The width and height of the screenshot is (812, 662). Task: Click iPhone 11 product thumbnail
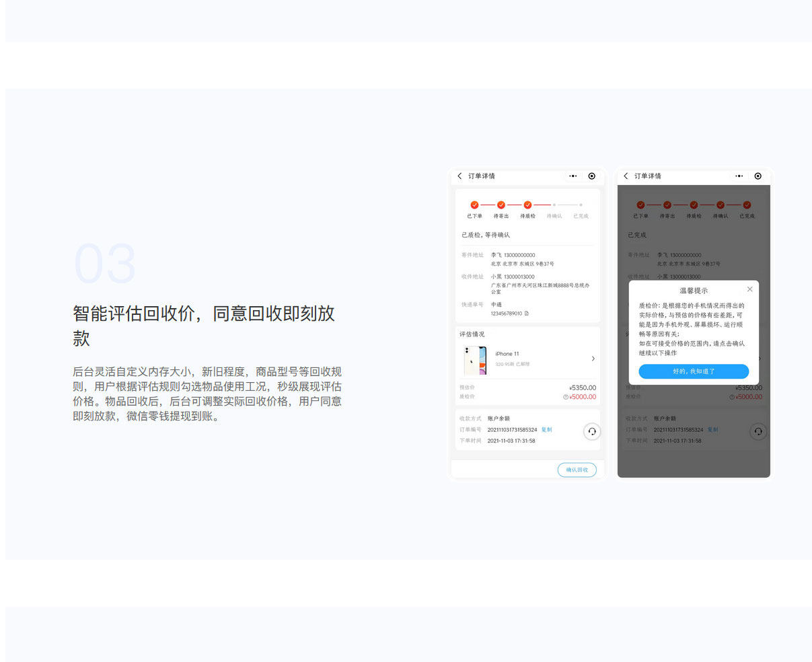tap(475, 361)
